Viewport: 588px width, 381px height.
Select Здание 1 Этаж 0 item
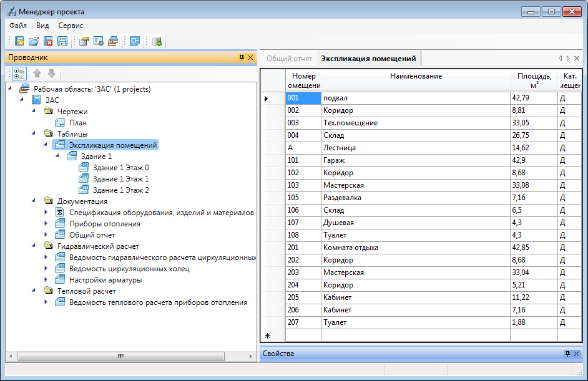tap(120, 168)
